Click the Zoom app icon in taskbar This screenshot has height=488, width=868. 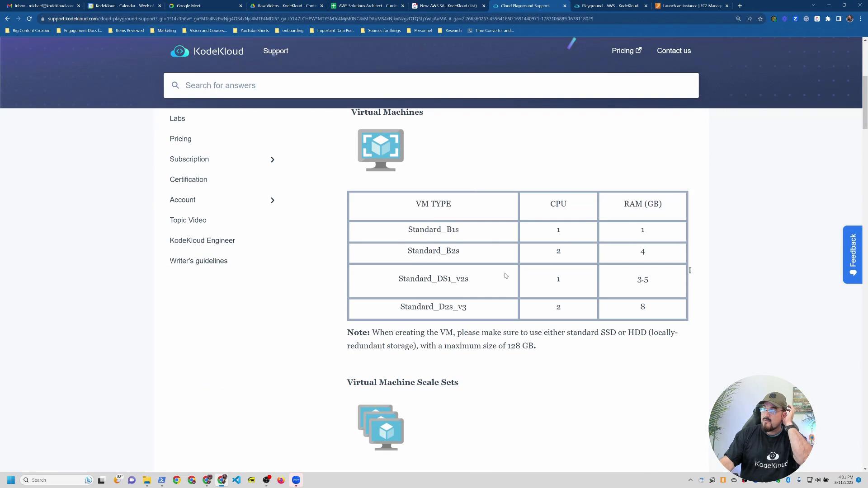pos(296,480)
